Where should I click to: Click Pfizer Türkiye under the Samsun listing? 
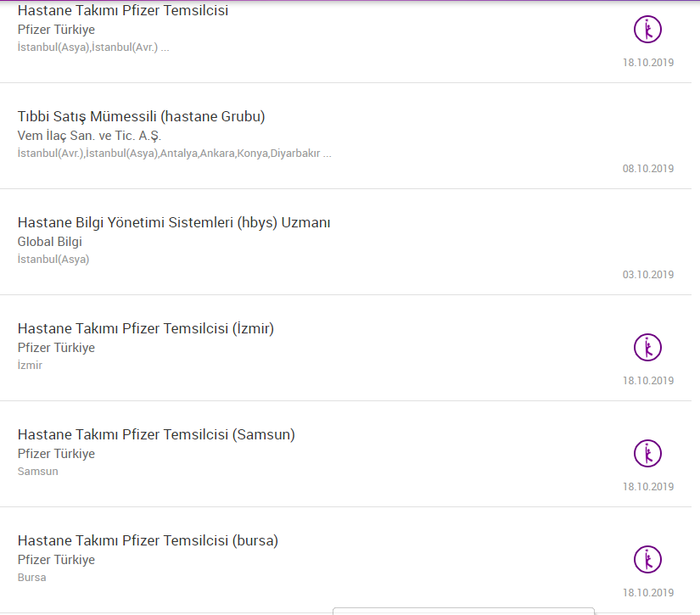56,454
